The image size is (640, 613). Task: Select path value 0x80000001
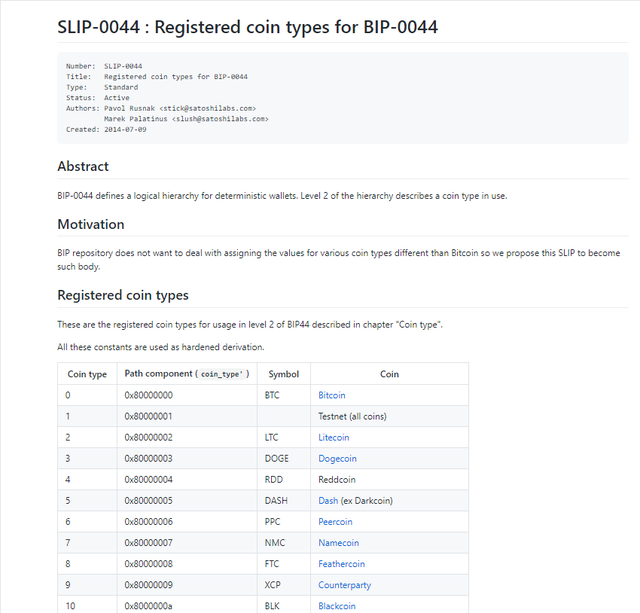[x=148, y=416]
